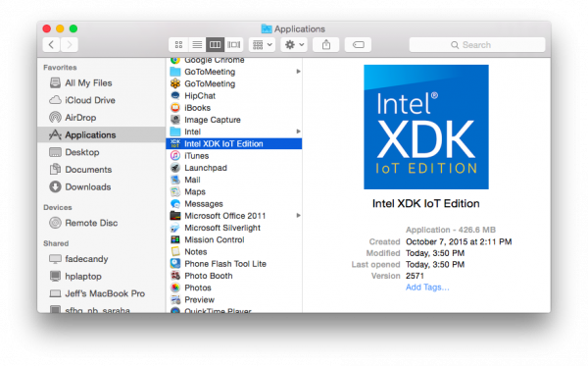Switch to icon view
This screenshot has width=588, height=366.
178,45
